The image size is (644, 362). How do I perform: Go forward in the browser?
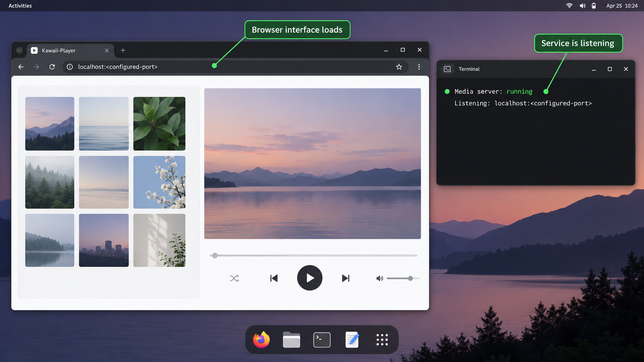click(x=37, y=67)
